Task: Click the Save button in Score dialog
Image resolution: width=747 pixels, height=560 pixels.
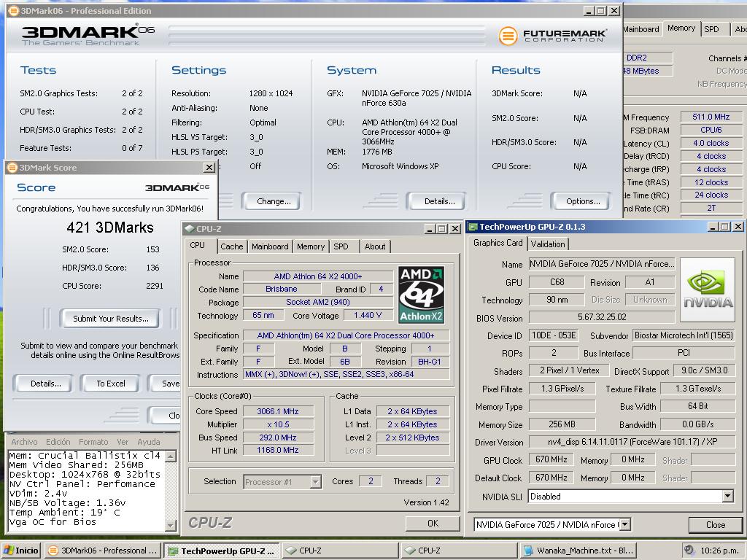Action: (164, 384)
